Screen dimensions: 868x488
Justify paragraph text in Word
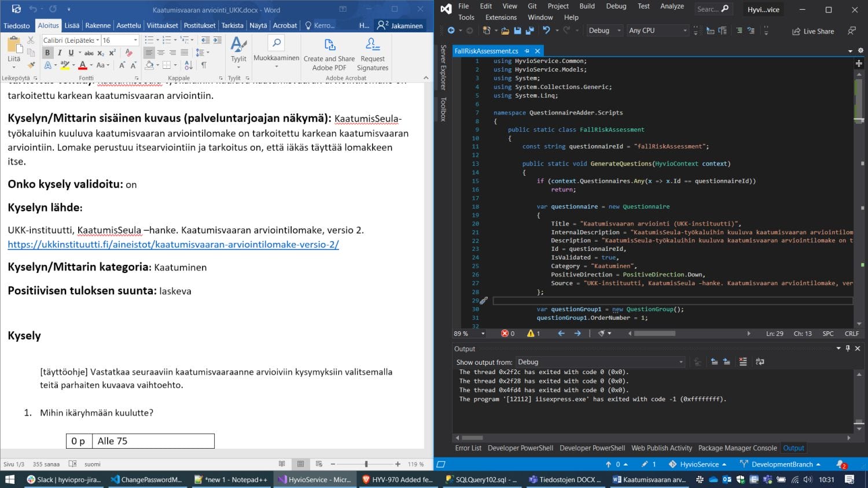click(x=184, y=53)
